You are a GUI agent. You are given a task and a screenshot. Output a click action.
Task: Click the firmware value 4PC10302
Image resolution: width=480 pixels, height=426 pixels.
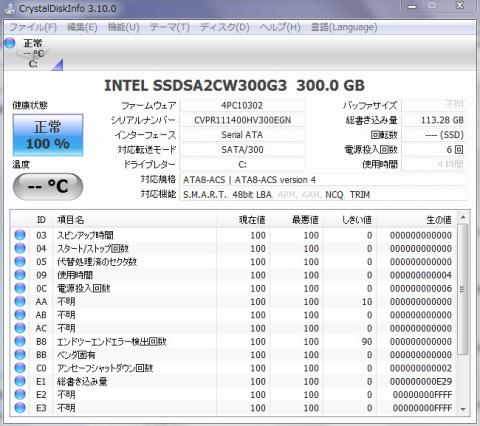(242, 105)
